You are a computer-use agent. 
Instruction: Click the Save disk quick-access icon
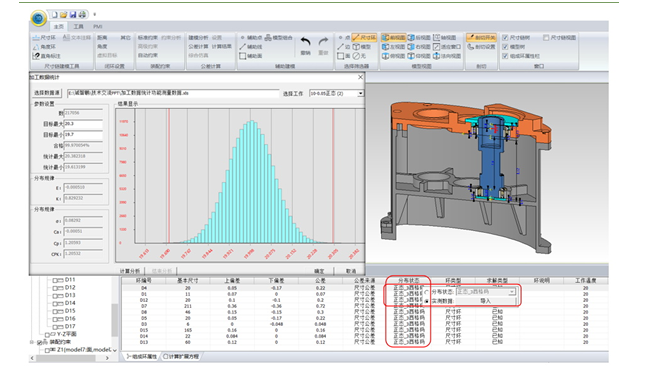pyautogui.click(x=73, y=15)
